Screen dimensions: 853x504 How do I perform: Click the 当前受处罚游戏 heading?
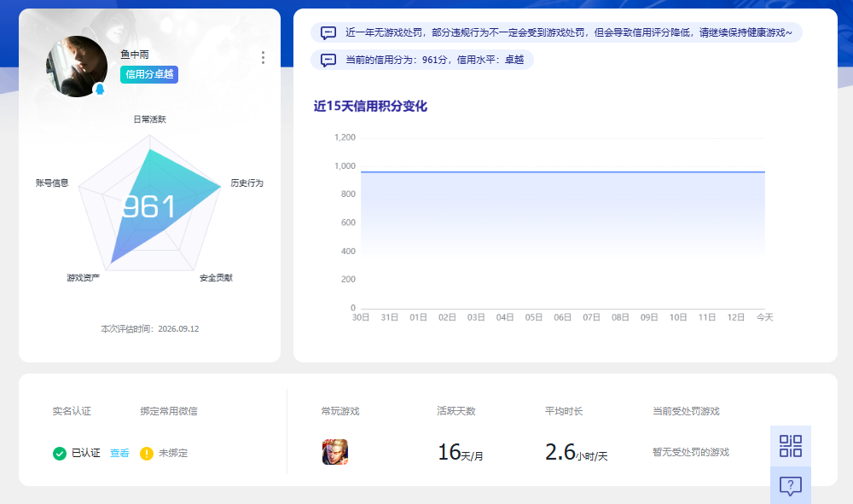686,411
